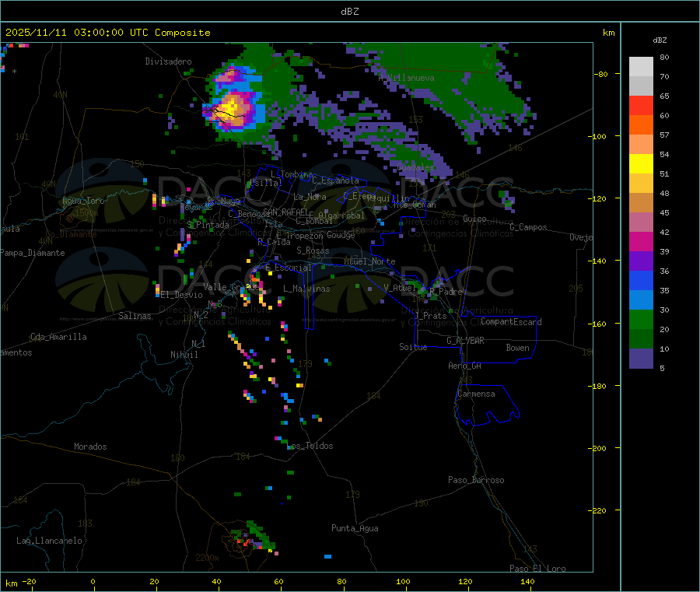Pick the white 70-80 dBZ legend swatch
Image resolution: width=700 pixels, height=592 pixels.
tap(641, 67)
